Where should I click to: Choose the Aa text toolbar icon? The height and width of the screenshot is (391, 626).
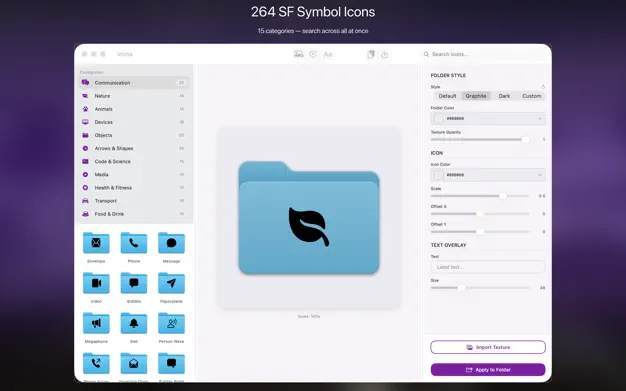(x=328, y=54)
